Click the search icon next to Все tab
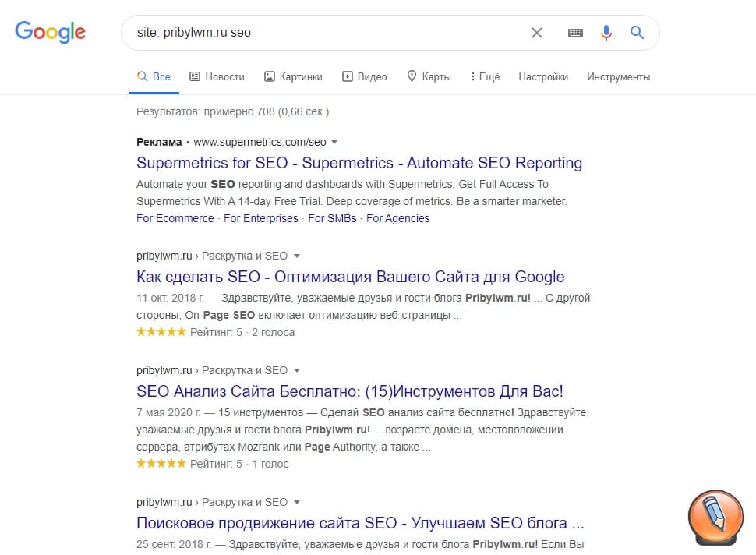The image size is (756, 555). [x=143, y=76]
